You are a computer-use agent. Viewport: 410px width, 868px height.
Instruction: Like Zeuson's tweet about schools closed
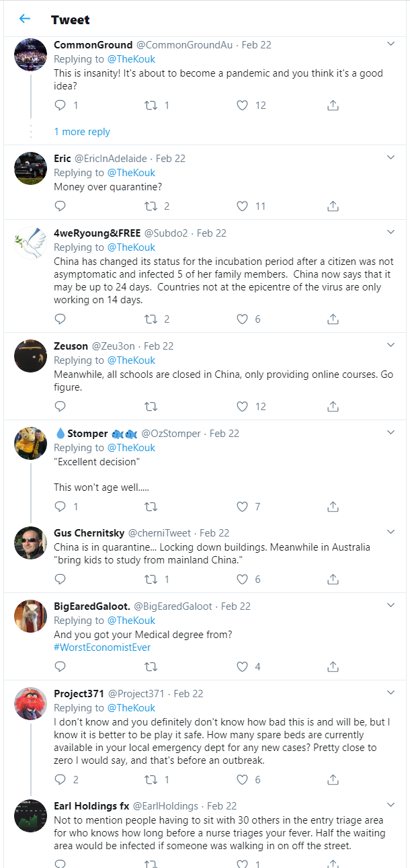click(x=243, y=406)
